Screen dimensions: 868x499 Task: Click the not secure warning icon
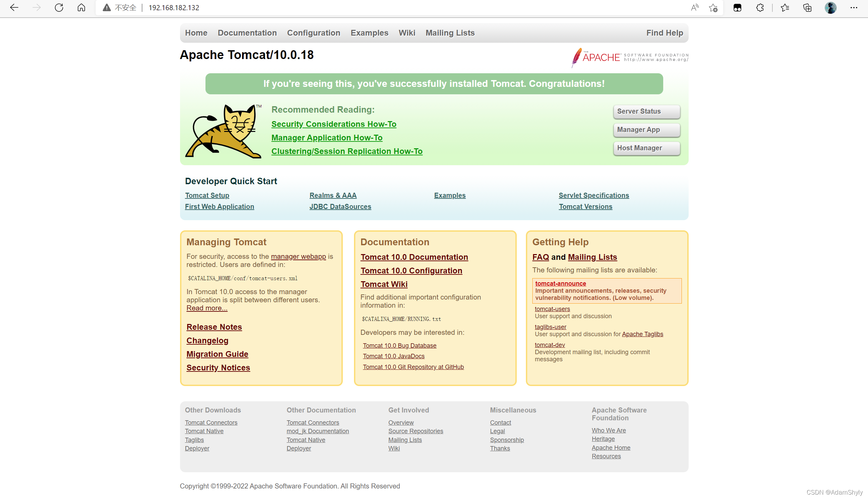(x=107, y=7)
